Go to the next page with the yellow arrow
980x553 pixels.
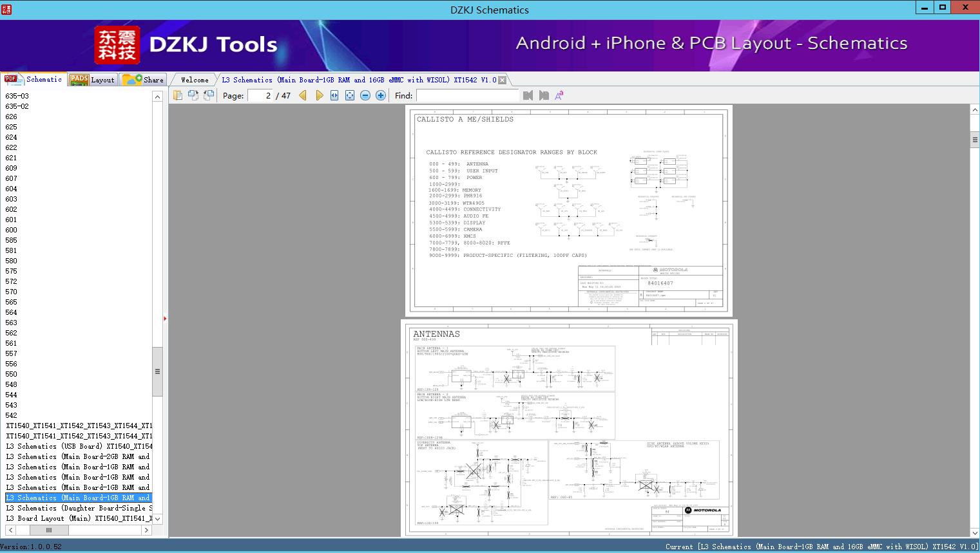(x=320, y=95)
